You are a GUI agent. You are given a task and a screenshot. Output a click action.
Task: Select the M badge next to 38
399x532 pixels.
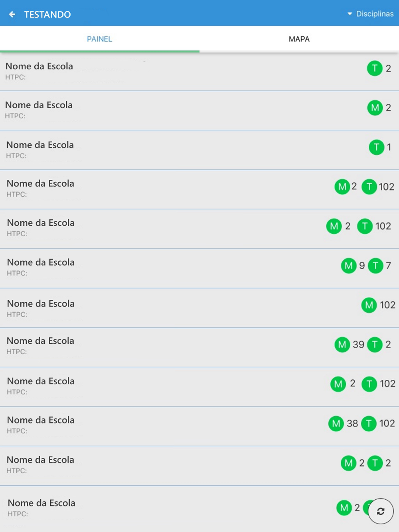(336, 424)
